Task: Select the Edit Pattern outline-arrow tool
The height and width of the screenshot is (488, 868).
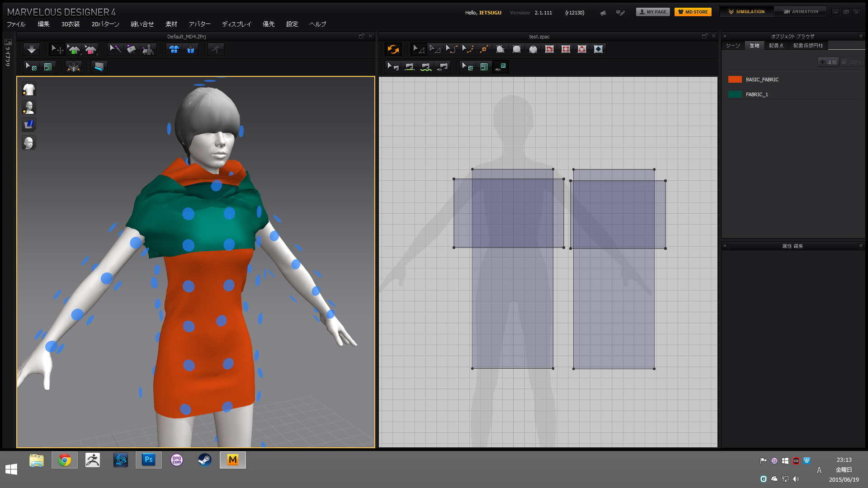Action: point(435,49)
